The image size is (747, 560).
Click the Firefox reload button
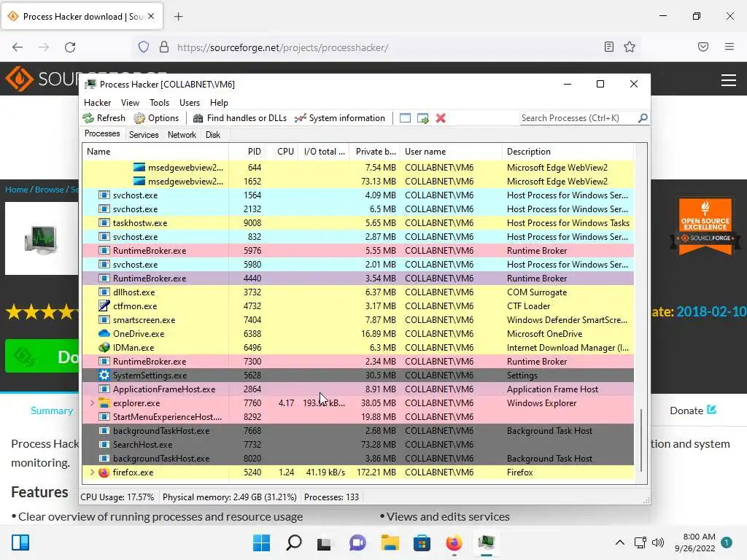(x=70, y=47)
